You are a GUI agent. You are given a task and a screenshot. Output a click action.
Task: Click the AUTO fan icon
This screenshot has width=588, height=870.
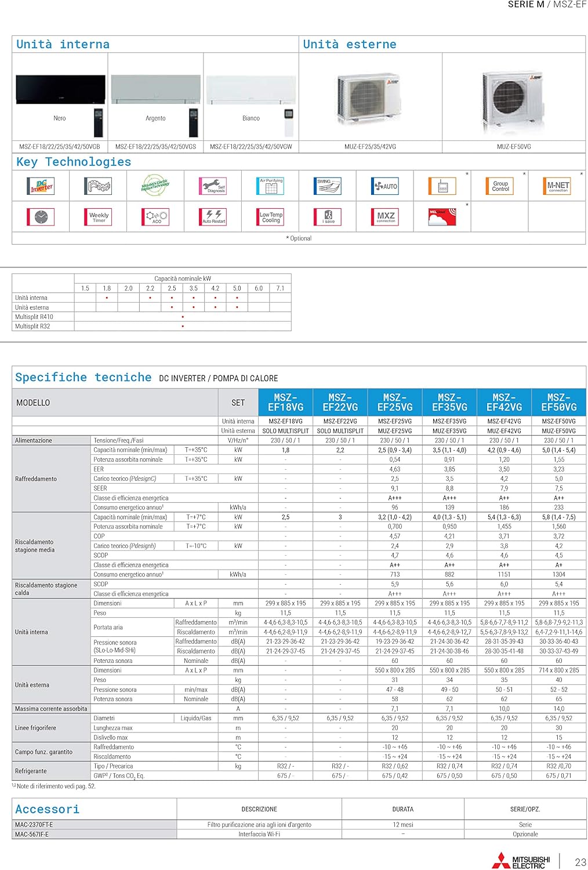point(385,186)
